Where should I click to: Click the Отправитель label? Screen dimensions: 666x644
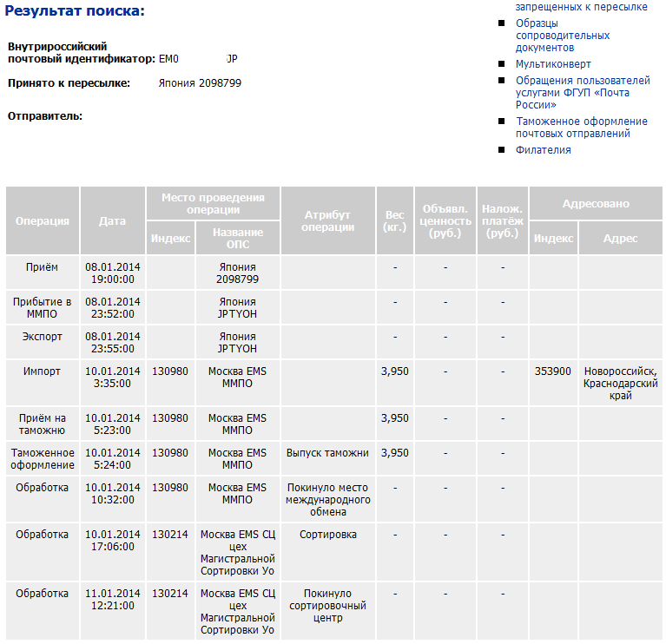(45, 116)
